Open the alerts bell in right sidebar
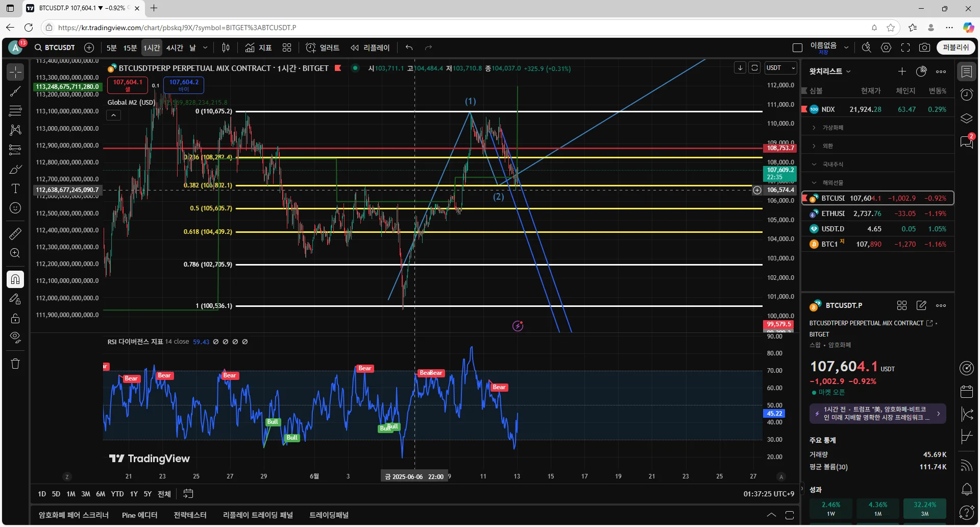 click(x=967, y=489)
